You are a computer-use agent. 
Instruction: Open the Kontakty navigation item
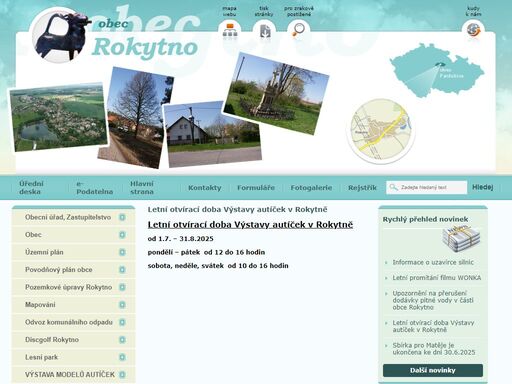point(205,188)
